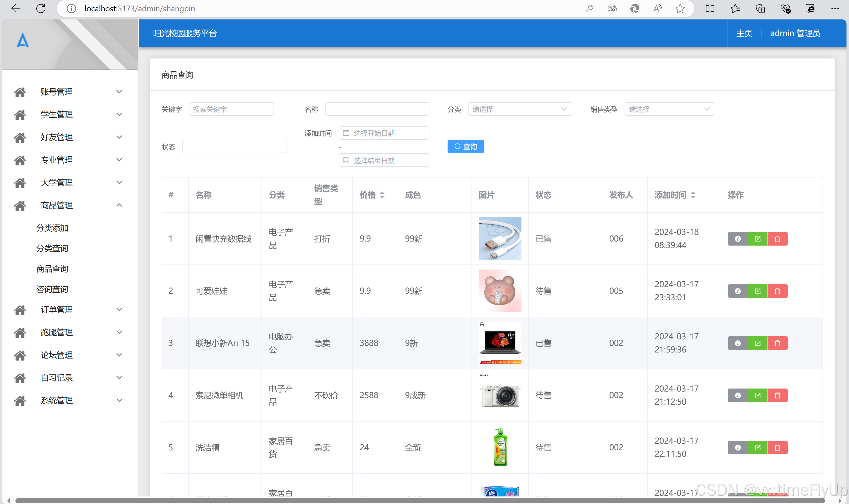
Task: Click edit icon for 索尼微单相机 row
Action: [757, 395]
